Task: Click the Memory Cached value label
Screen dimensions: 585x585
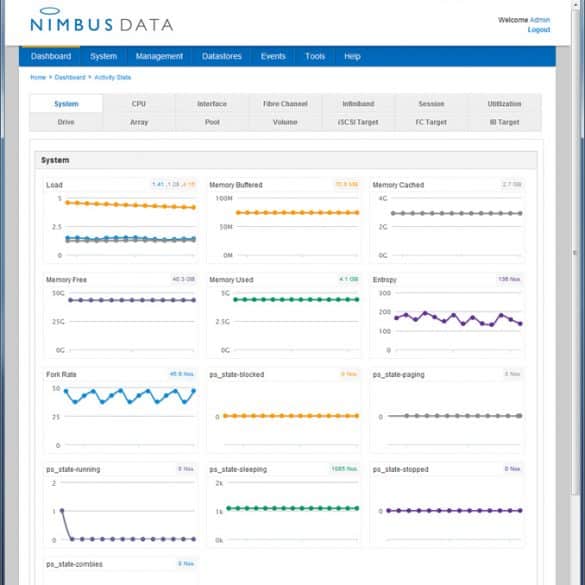Action: pos(512,184)
